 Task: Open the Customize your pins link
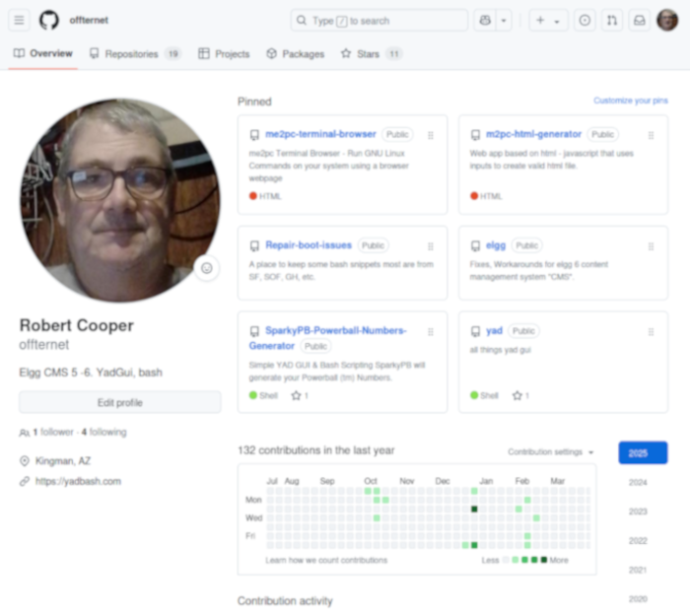[630, 101]
